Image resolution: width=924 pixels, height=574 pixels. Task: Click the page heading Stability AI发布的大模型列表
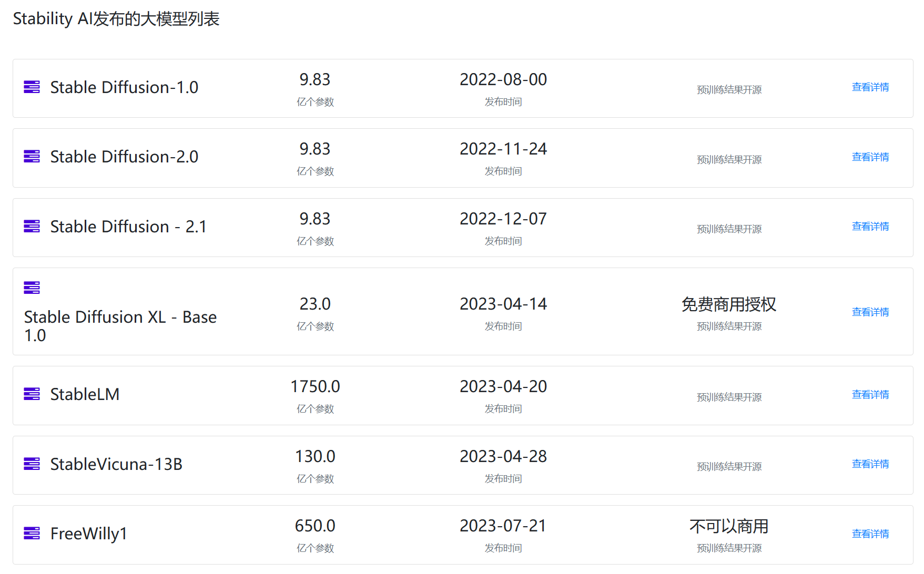(116, 19)
